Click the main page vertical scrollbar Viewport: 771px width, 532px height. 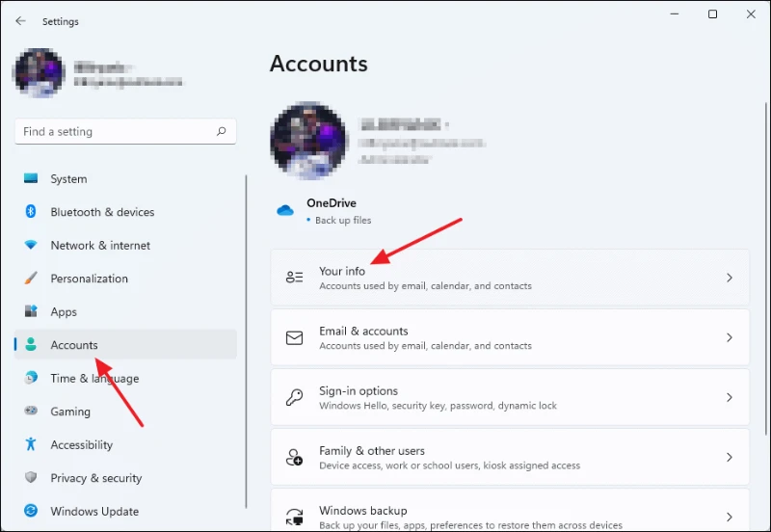pyautogui.click(x=766, y=269)
